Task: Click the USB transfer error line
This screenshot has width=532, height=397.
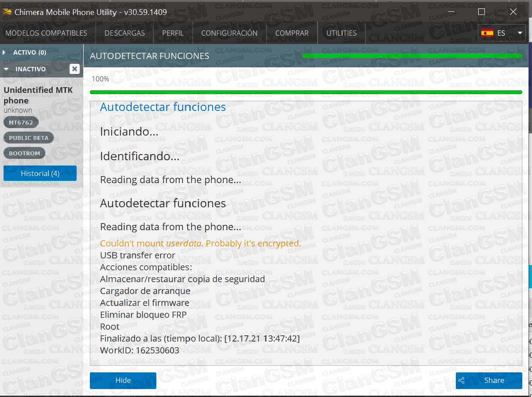Action: (x=137, y=255)
